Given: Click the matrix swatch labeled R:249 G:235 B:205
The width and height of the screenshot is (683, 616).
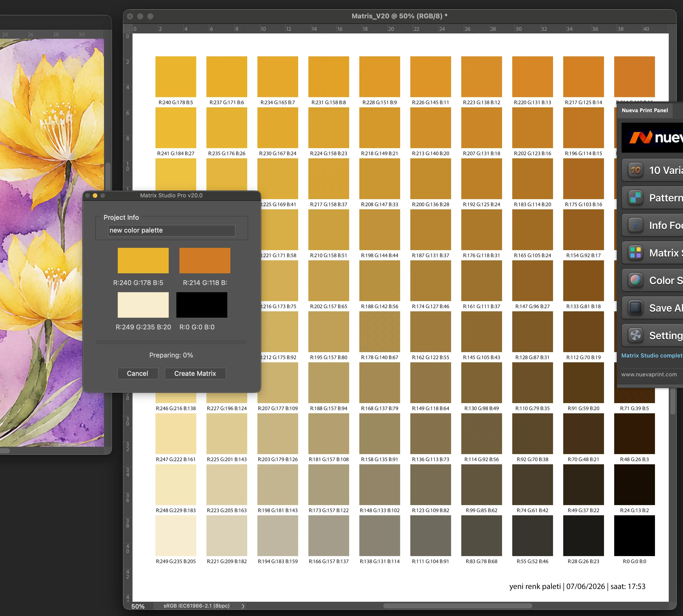Looking at the screenshot, I should 176,536.
